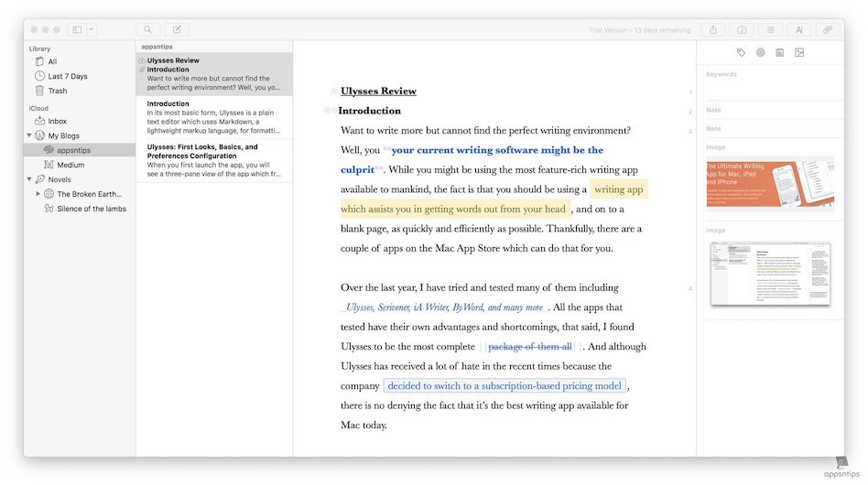Open the Trash folder in the sidebar

point(57,91)
